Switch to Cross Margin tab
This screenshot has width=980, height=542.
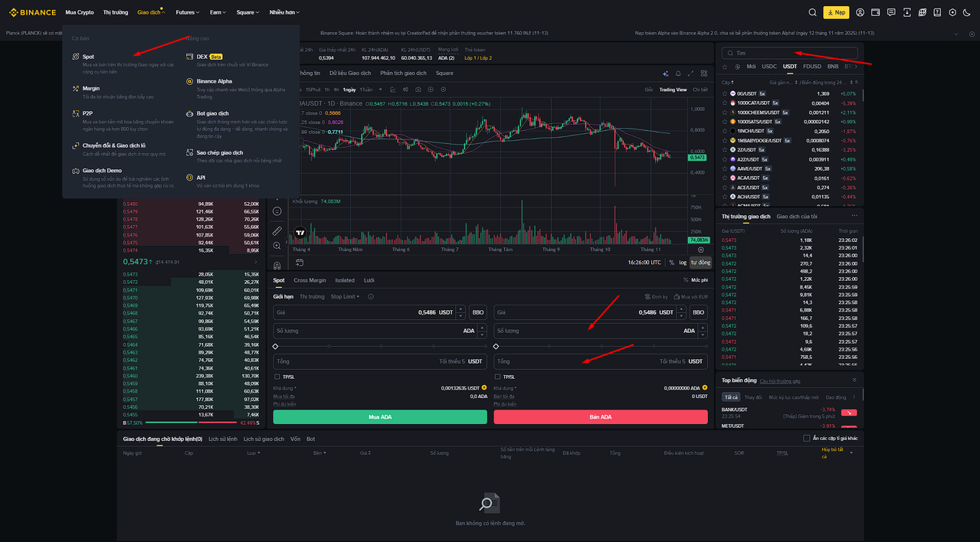[310, 280]
